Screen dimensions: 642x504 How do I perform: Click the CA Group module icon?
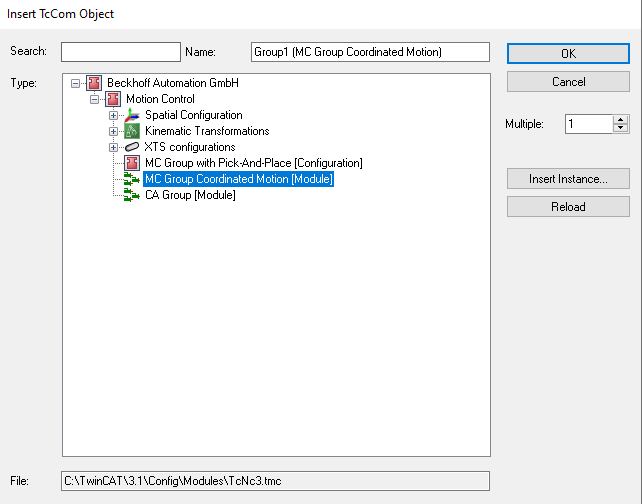(x=132, y=195)
